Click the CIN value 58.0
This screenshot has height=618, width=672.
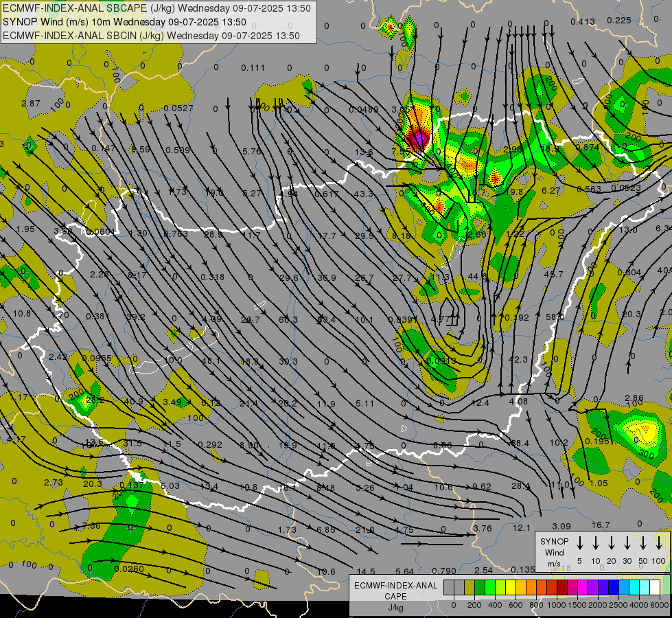pyautogui.click(x=555, y=317)
